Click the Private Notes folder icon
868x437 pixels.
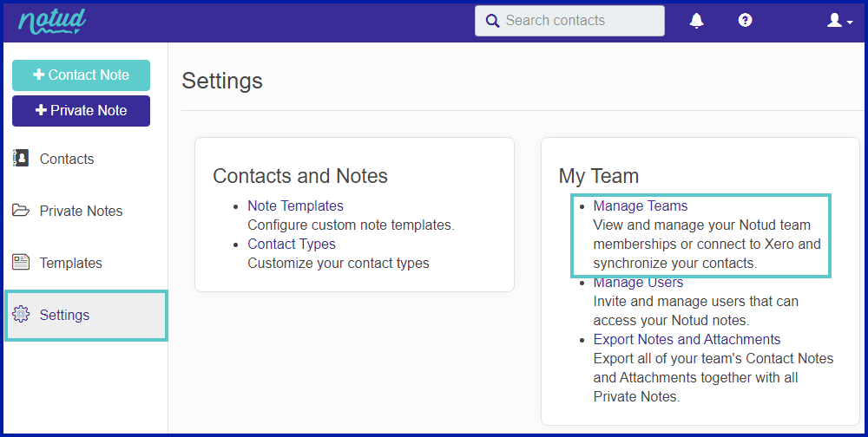coord(21,210)
